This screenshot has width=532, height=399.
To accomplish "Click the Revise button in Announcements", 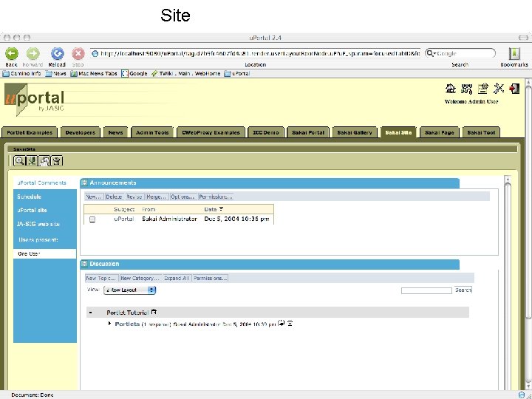I will coord(134,197).
